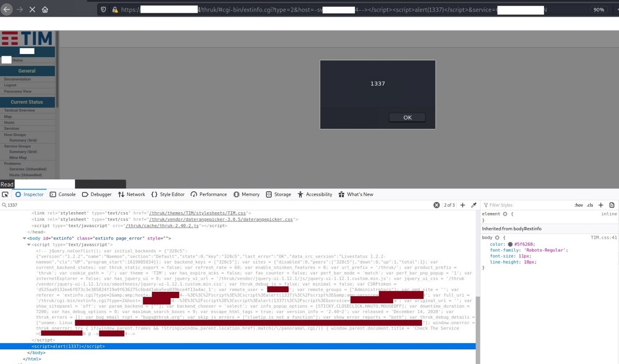Add a new CSS rule with plus icon
This screenshot has height=364, width=619.
coord(601,205)
